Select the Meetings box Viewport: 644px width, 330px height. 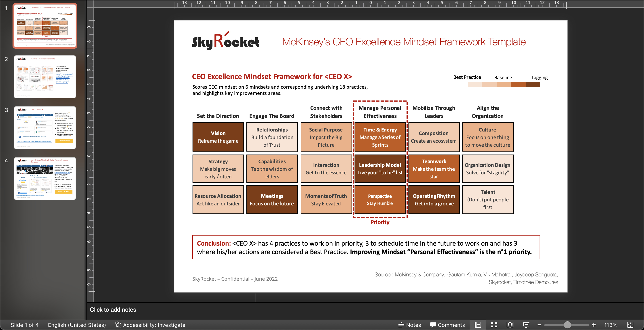coord(272,199)
